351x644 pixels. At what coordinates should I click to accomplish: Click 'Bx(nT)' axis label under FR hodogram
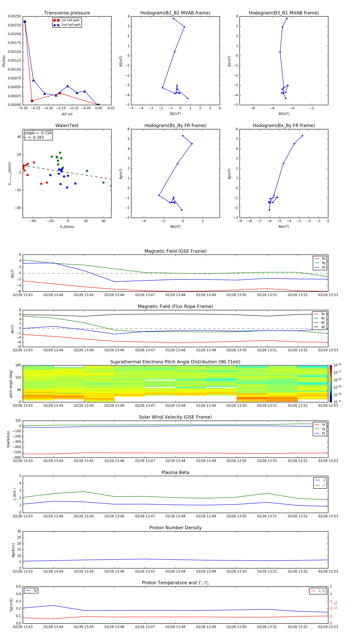284,227
